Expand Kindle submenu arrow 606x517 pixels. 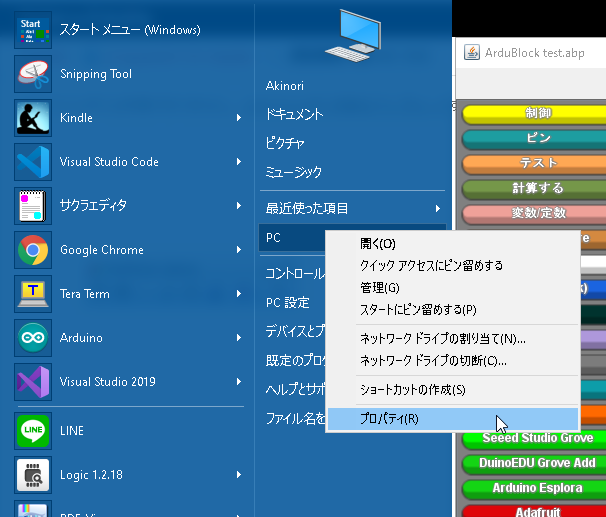[x=239, y=118]
